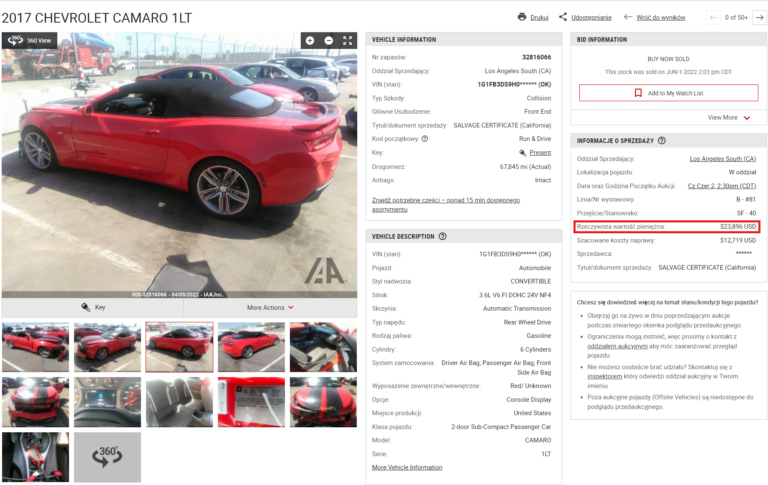Viewport: 768px width, 485px height.
Task: Open the 360 view thumbnail tile
Action: pos(107,456)
